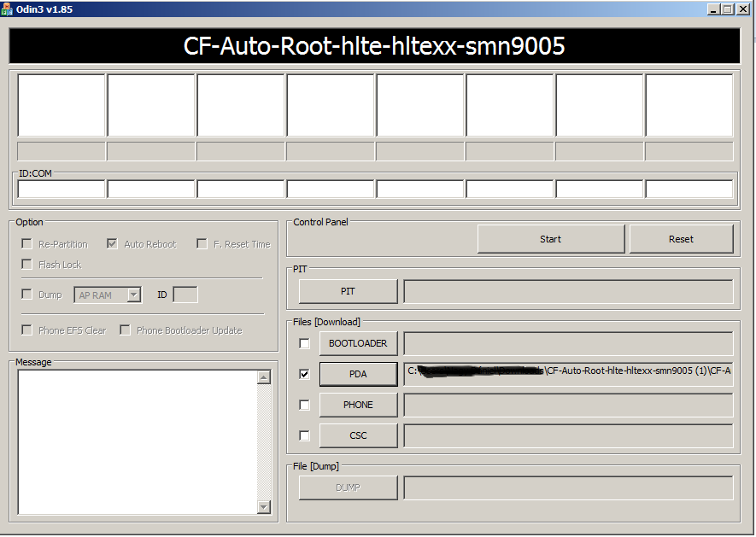Check the Dump option checkbox
This screenshot has height=537, width=756.
click(x=27, y=294)
